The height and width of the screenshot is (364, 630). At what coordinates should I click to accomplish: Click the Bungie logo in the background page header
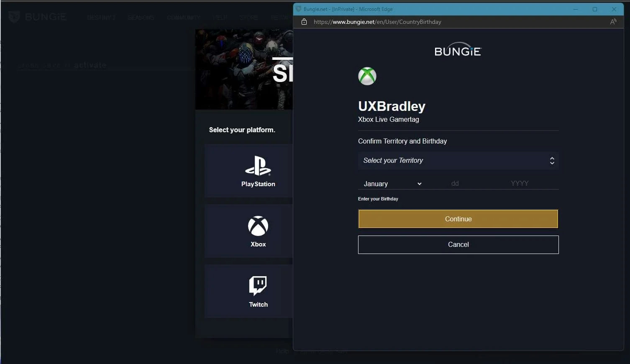tap(38, 17)
